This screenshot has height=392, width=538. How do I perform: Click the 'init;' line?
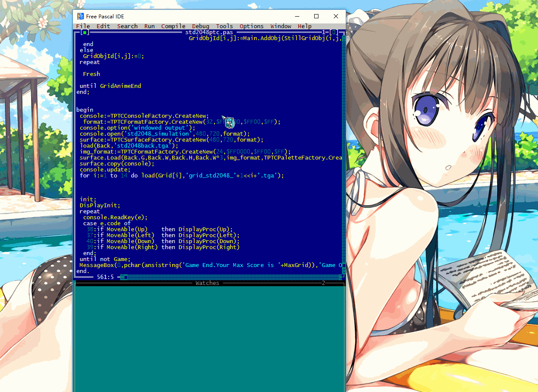click(88, 199)
